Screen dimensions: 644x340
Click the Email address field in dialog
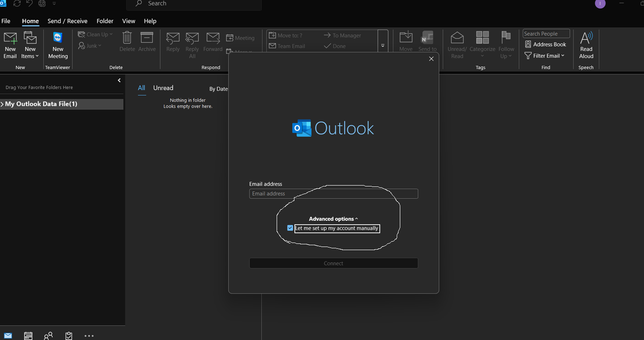coord(334,194)
